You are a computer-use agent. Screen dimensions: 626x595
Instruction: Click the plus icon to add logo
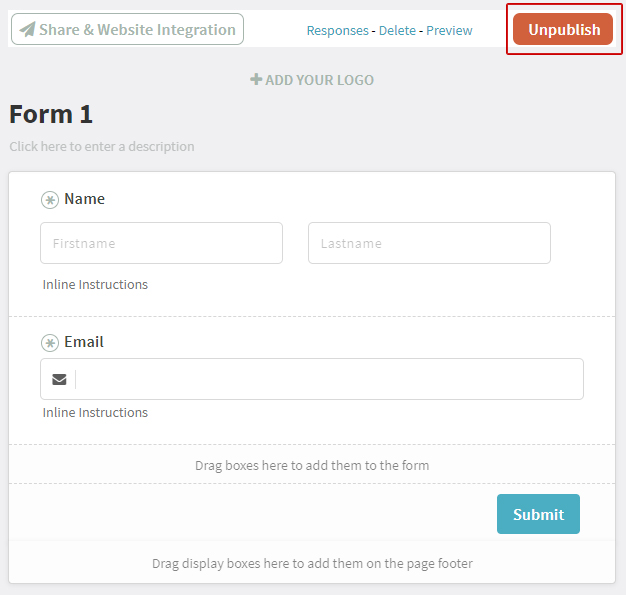(256, 79)
